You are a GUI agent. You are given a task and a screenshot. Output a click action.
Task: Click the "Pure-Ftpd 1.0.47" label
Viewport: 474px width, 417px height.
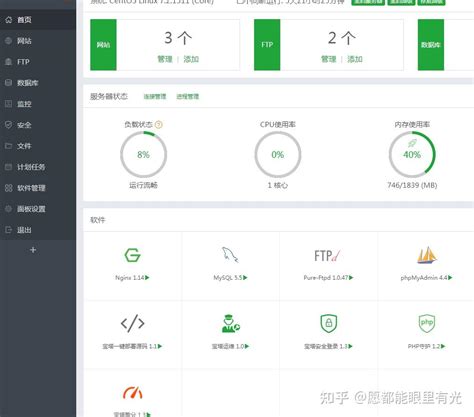point(326,277)
